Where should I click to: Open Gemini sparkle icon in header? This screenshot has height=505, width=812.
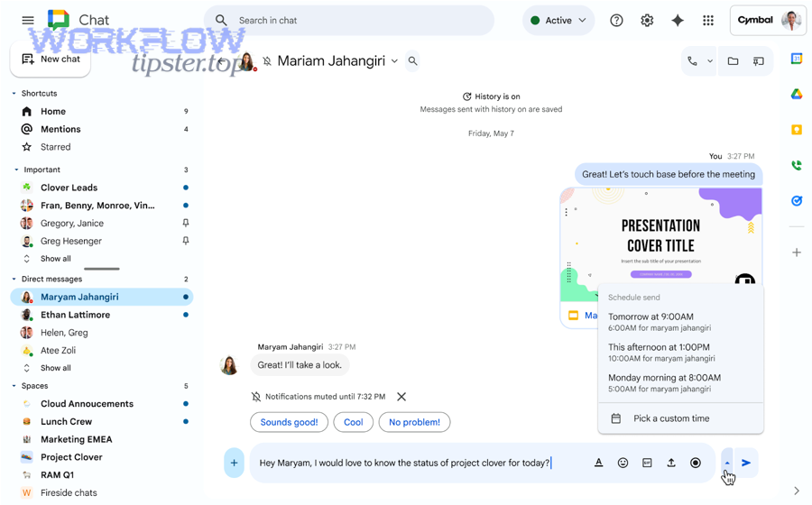click(678, 20)
